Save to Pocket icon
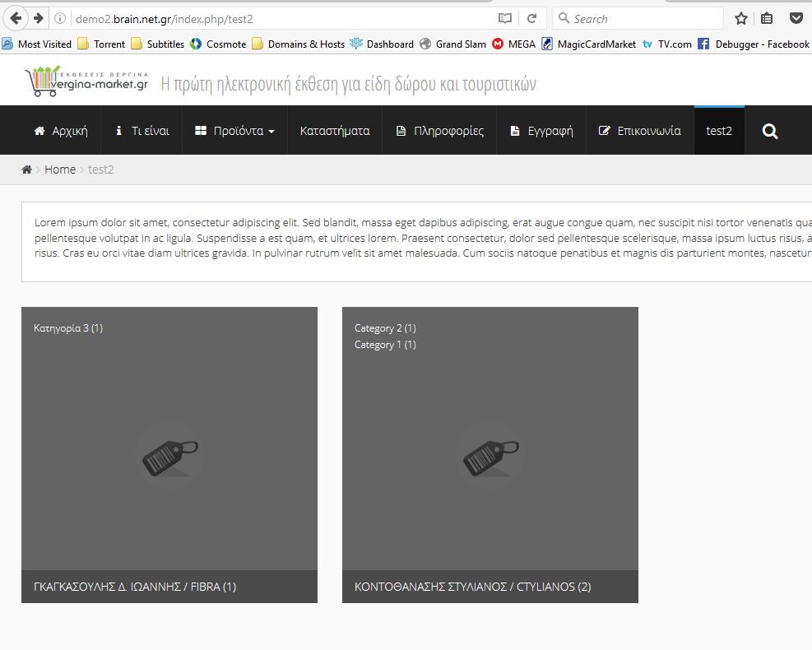Image resolution: width=812 pixels, height=650 pixels. coord(796,19)
